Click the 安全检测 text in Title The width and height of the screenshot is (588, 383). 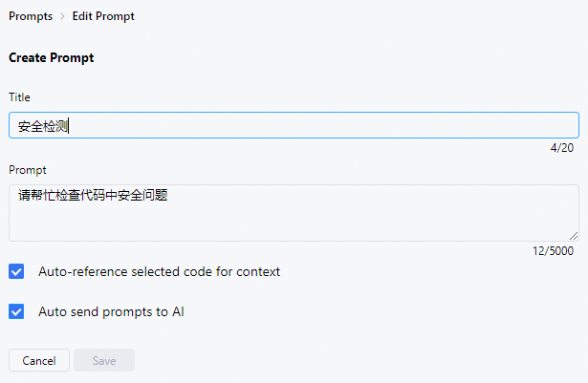click(43, 126)
